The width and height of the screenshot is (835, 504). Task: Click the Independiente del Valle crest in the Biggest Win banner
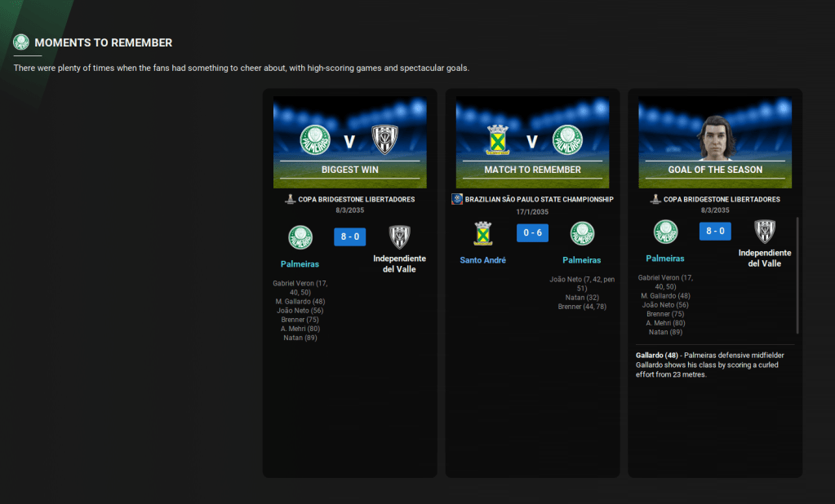click(384, 140)
